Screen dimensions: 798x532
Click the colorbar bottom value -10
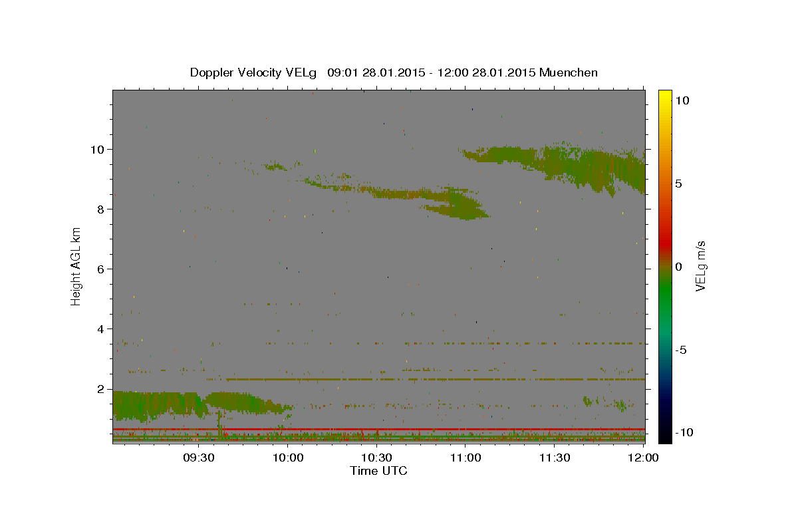[684, 433]
